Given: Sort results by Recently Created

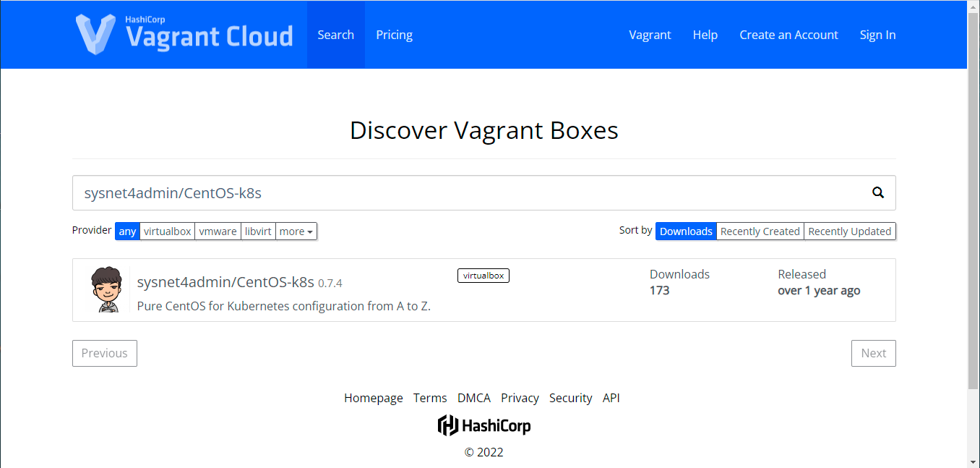Looking at the screenshot, I should 760,231.
